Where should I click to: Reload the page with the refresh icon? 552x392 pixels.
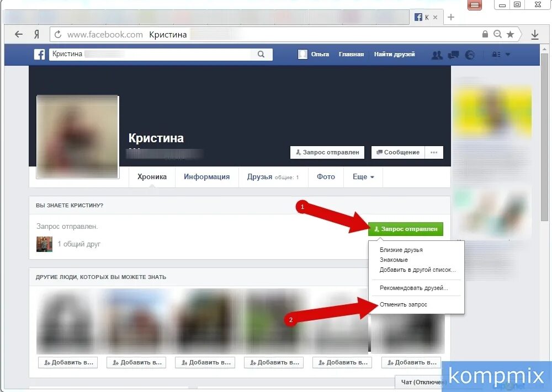tap(58, 34)
